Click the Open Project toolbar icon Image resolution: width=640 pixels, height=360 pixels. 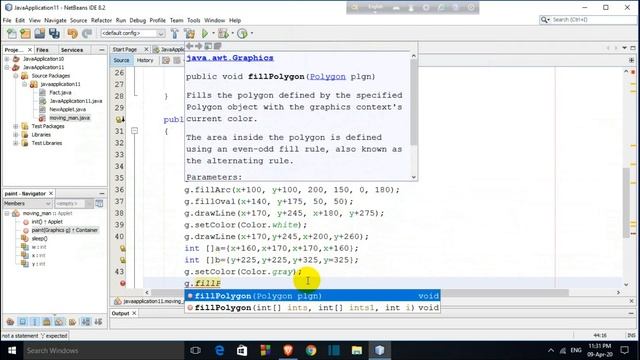coord(40,33)
